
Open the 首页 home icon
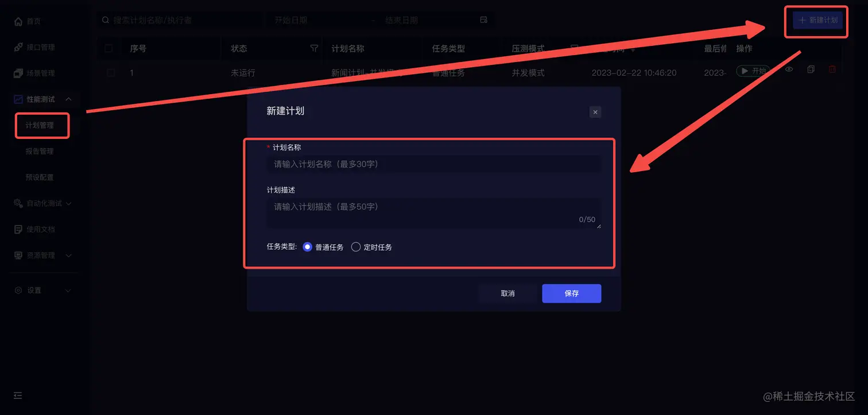tap(18, 21)
